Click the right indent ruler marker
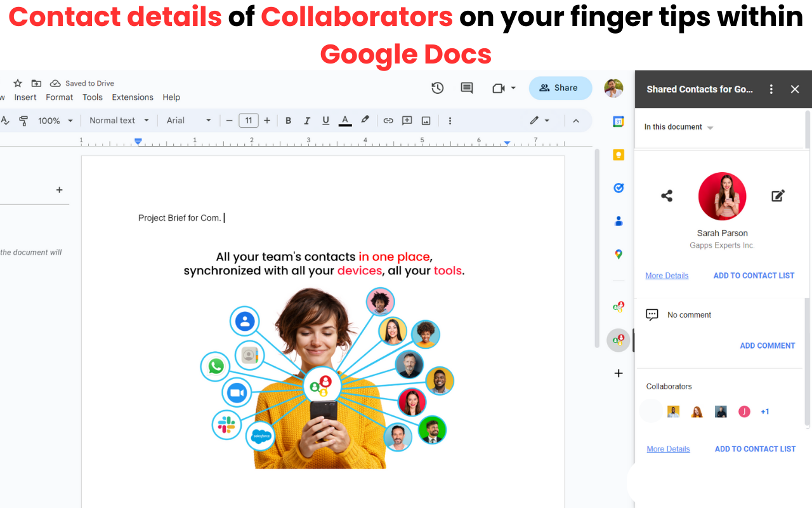The height and width of the screenshot is (508, 812). 507,143
